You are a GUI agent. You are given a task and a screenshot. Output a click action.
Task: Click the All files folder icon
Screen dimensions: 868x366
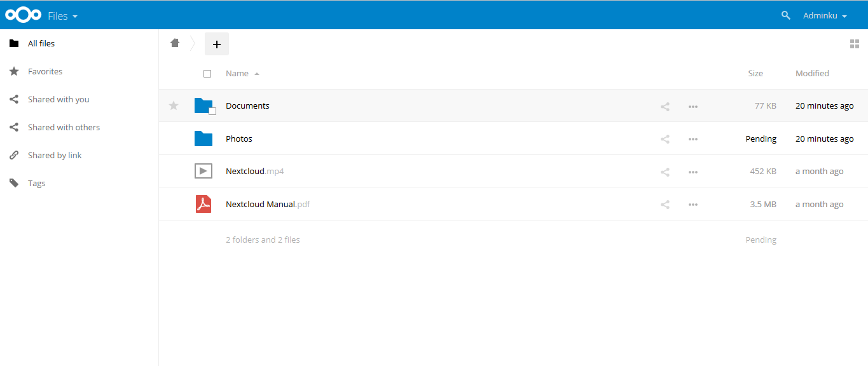[x=14, y=44]
